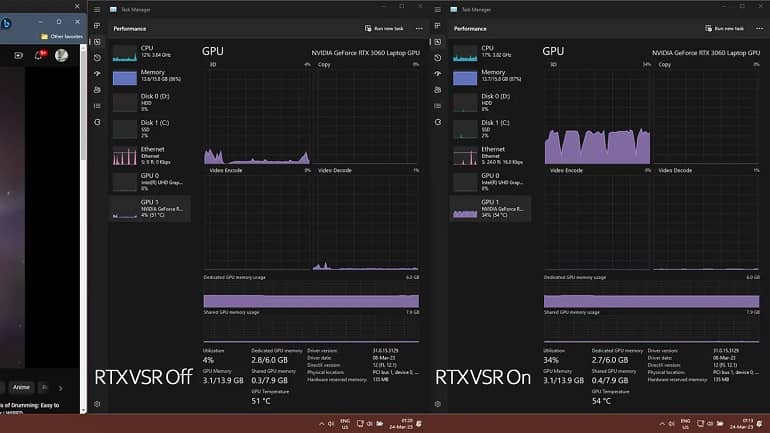This screenshot has width=770, height=433.
Task: Show hidden tray icons in taskbar beneath RTX VSR Off window
Action: tap(321, 424)
